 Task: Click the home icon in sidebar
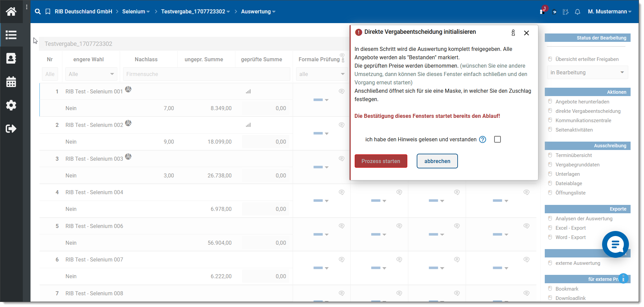(x=11, y=12)
